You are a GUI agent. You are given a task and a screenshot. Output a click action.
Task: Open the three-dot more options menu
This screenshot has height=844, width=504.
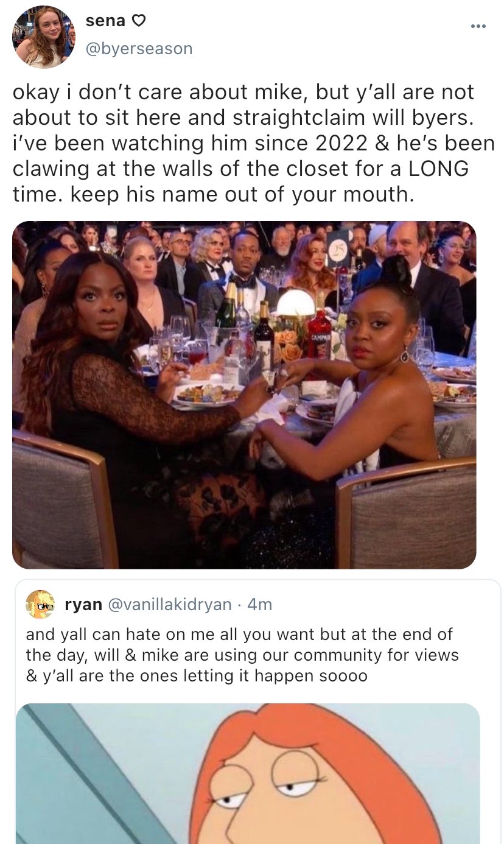[x=479, y=26]
